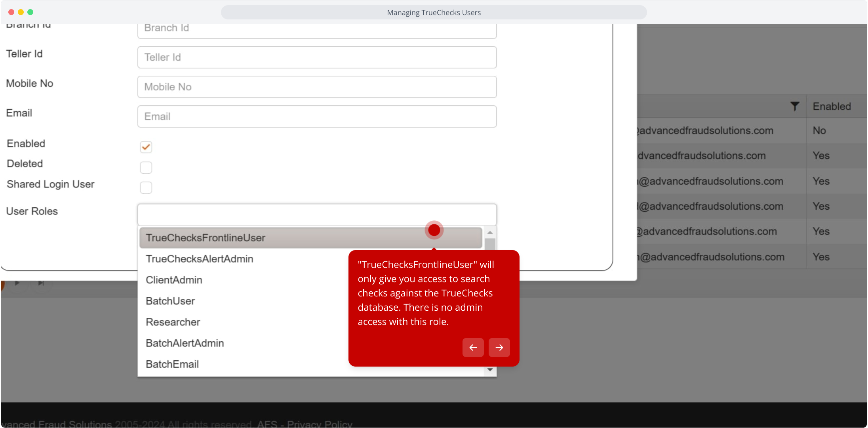Choose TrueChecksAlertAdmin from role list
The image size is (868, 428).
pyautogui.click(x=199, y=259)
